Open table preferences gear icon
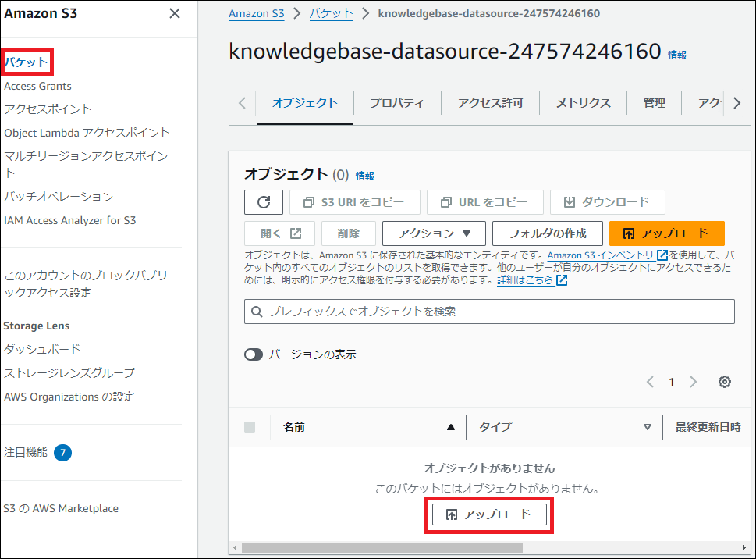 725,382
